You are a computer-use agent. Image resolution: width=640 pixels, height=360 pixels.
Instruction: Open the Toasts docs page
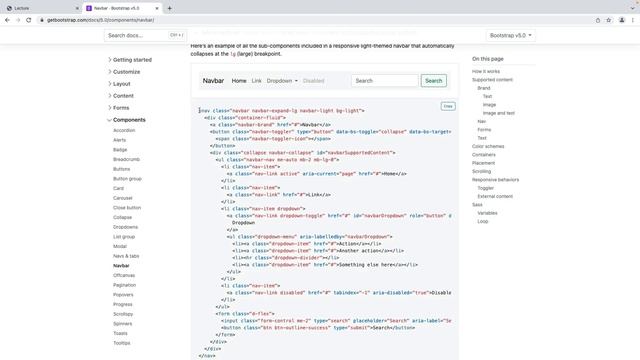pos(120,333)
